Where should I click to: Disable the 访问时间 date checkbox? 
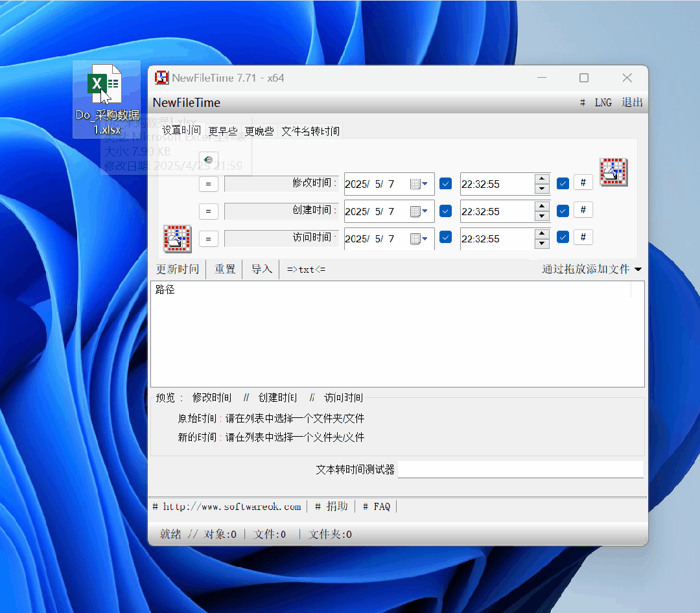click(x=445, y=237)
